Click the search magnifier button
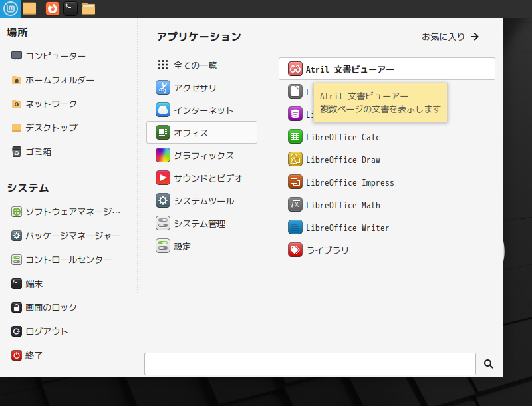The height and width of the screenshot is (406, 532). 489,364
